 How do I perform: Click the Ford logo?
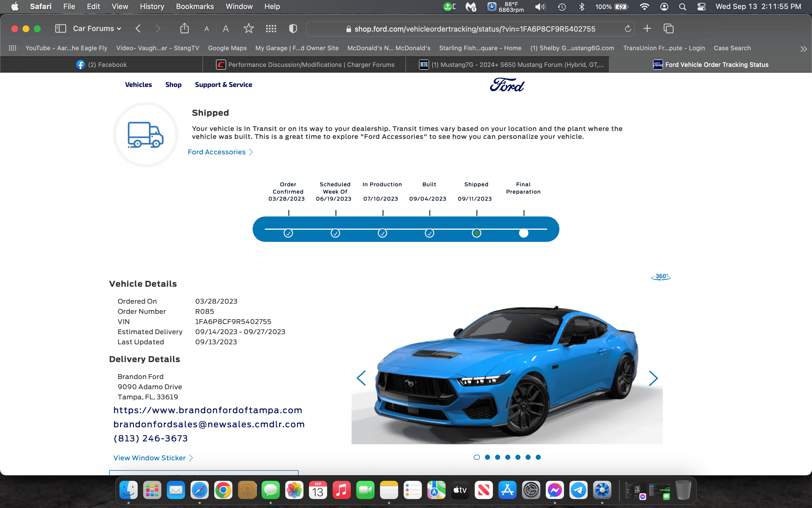pos(507,85)
